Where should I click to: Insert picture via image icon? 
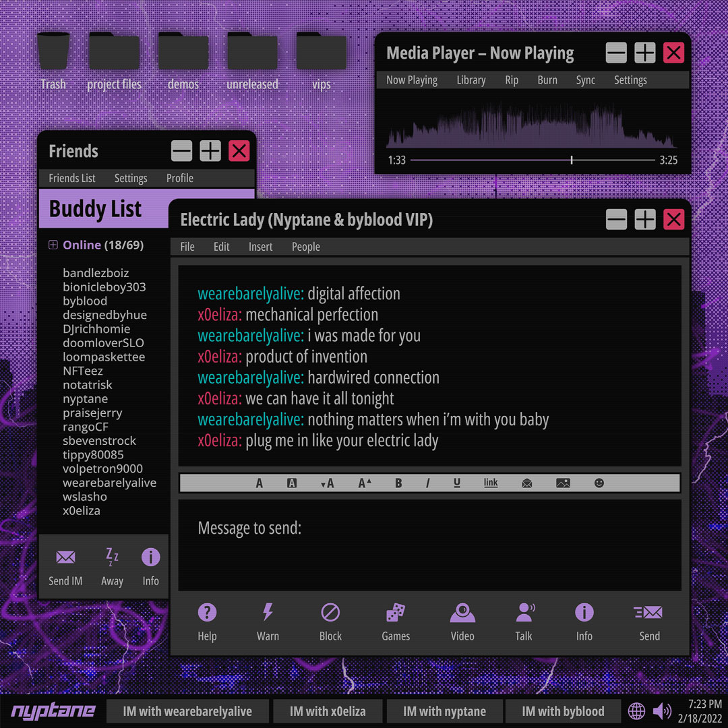click(x=563, y=483)
